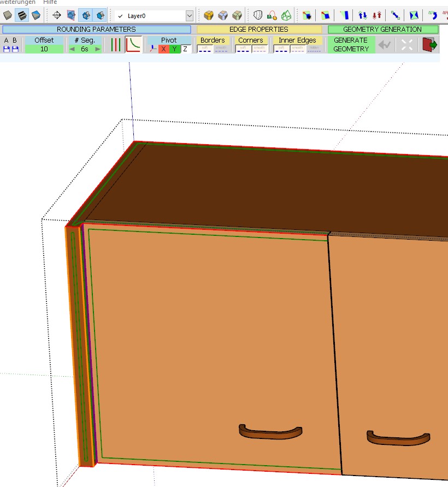Open the Layer0 layer dropdown

[189, 16]
